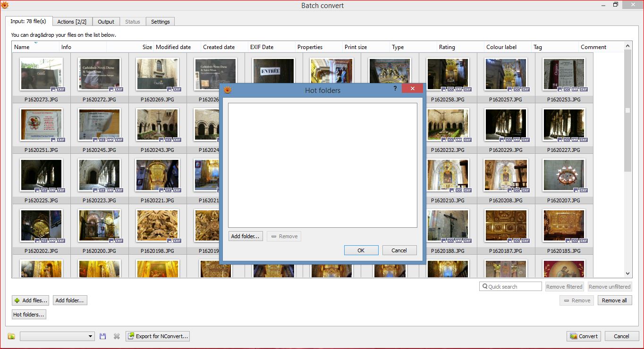Click the Type column header

(413, 47)
